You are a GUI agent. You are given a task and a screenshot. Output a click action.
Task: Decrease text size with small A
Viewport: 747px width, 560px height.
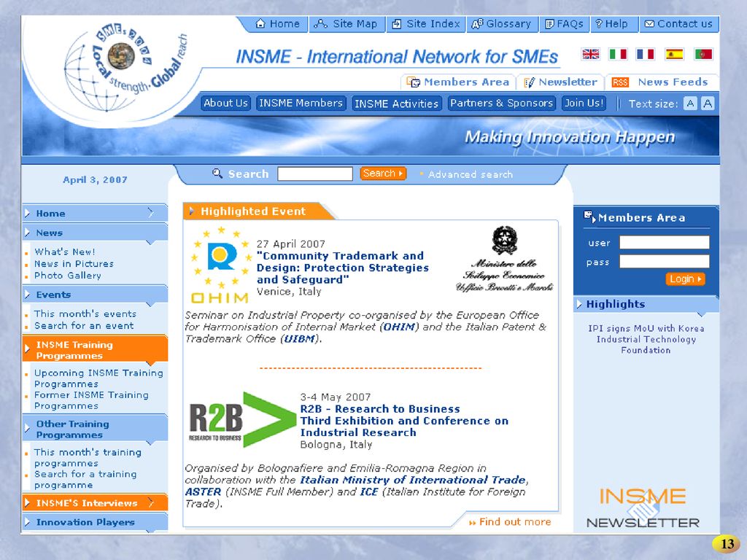pos(690,104)
